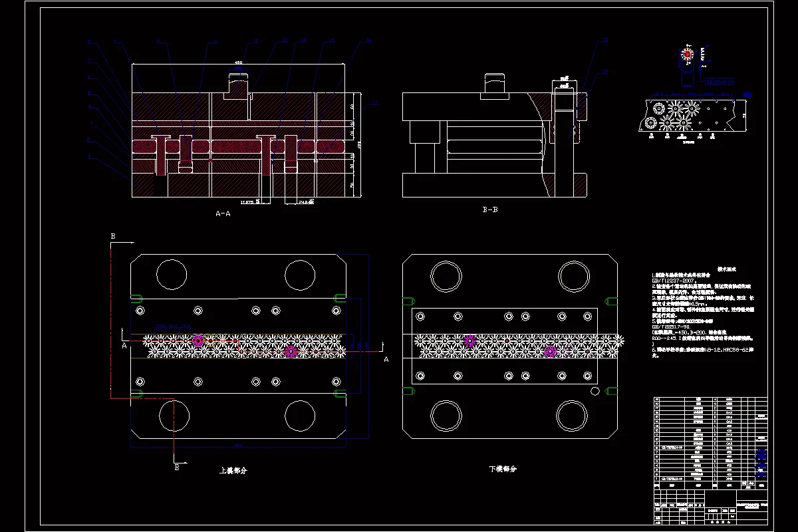This screenshot has width=798, height=532.
Task: Select the left "A" cutting-plane marker
Action: click(124, 346)
